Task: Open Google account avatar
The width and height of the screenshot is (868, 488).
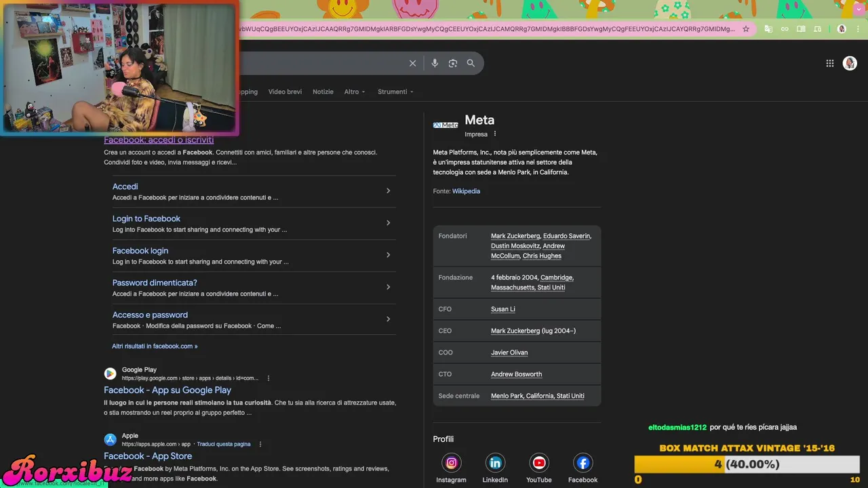Action: pos(850,63)
